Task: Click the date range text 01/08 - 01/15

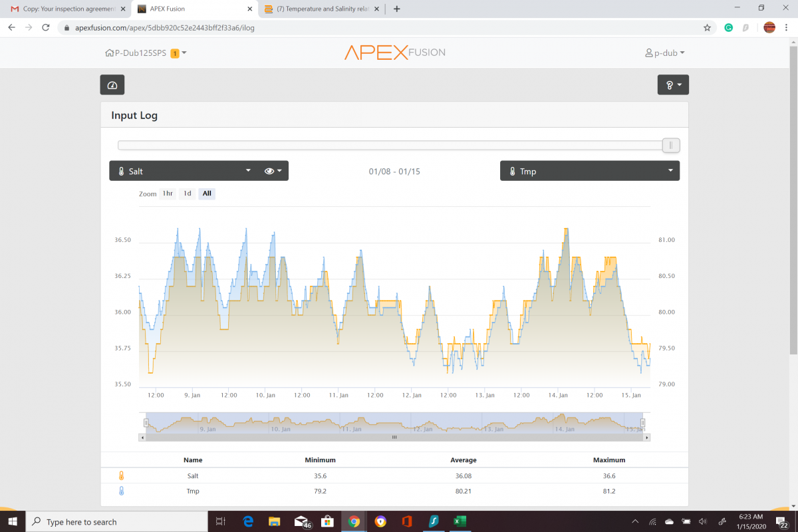Action: 394,172
